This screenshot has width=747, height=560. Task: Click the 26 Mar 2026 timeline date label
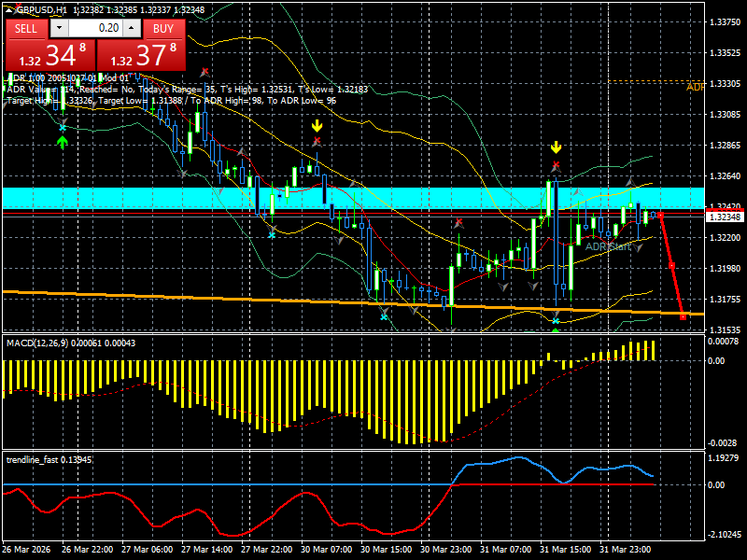tap(28, 549)
